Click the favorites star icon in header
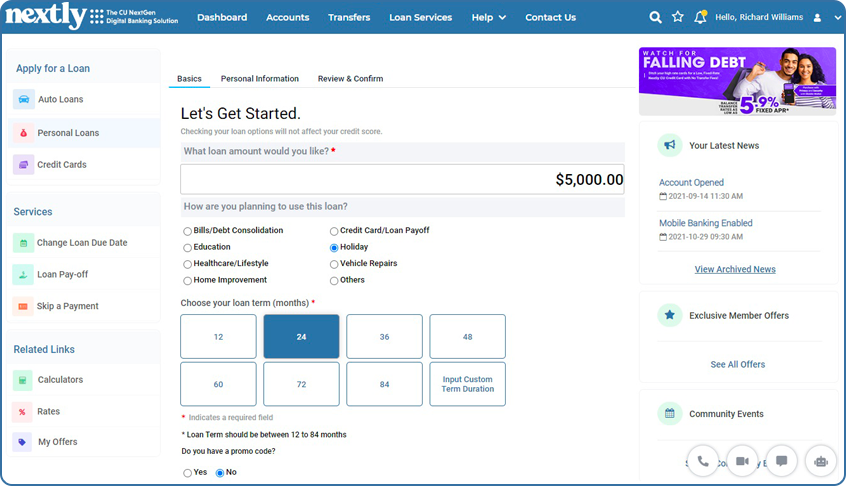The height and width of the screenshot is (486, 846). tap(678, 17)
